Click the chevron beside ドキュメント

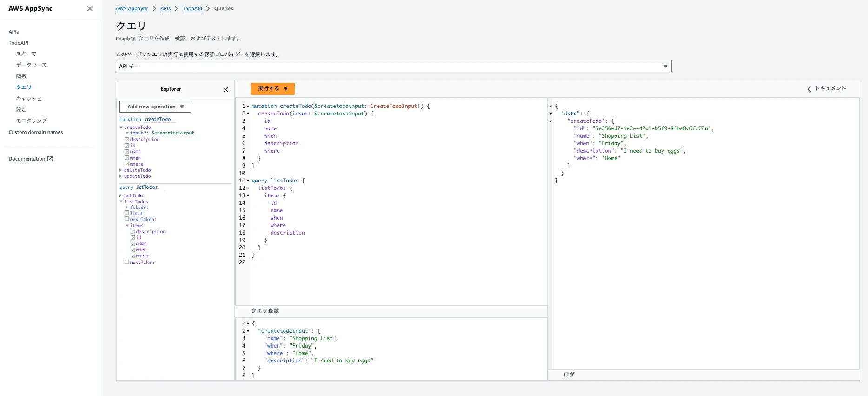pos(809,89)
